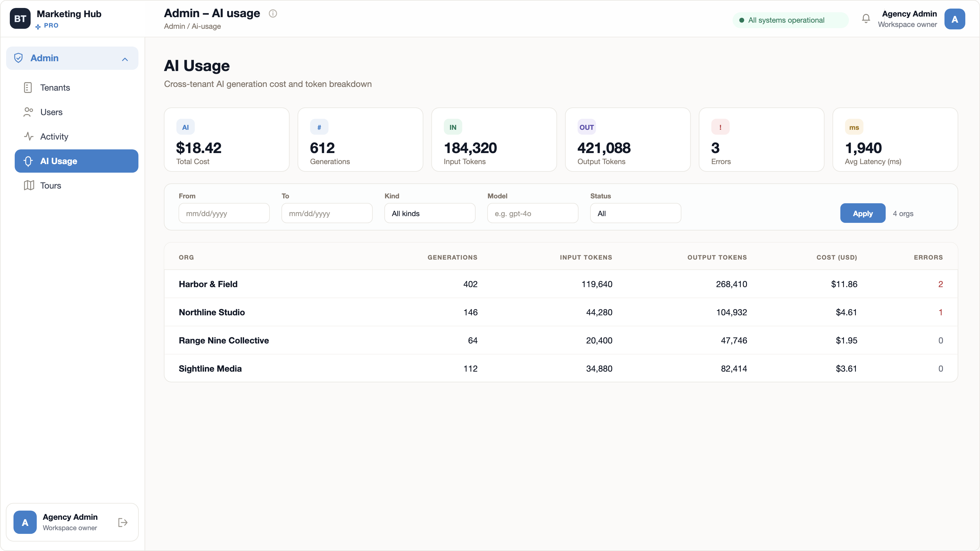Click the INPUT TOKENS column header

[586, 257]
